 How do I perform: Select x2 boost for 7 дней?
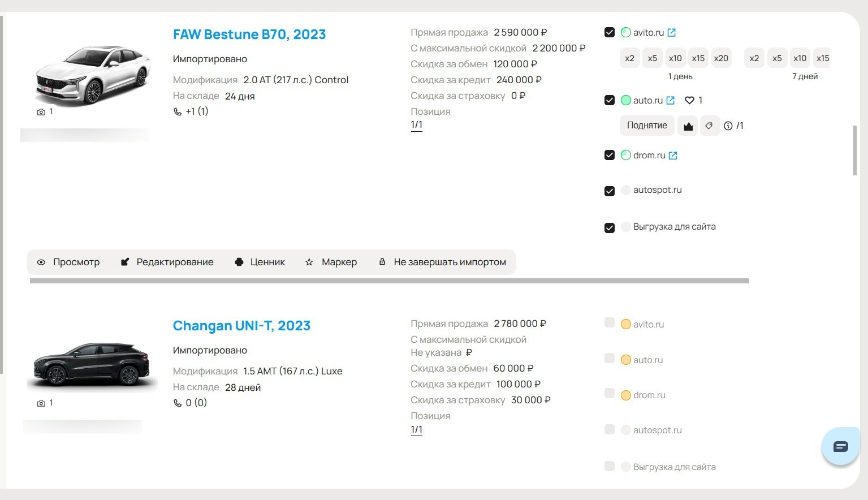[754, 58]
